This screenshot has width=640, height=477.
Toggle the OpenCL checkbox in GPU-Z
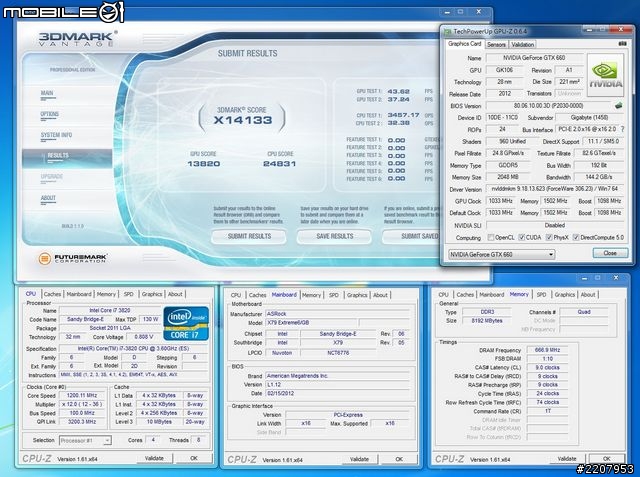(x=491, y=237)
